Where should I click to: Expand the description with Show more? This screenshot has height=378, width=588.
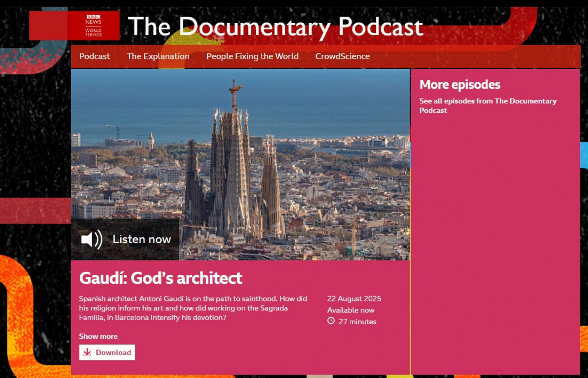tap(98, 336)
